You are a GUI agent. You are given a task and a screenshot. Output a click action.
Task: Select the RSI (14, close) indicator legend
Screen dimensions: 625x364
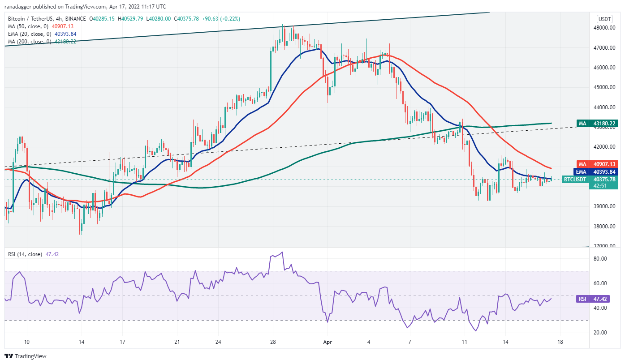(25, 254)
